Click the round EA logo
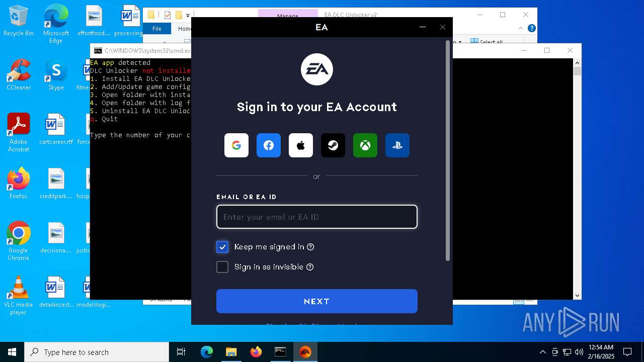Image resolution: width=644 pixels, height=362 pixels. click(317, 69)
